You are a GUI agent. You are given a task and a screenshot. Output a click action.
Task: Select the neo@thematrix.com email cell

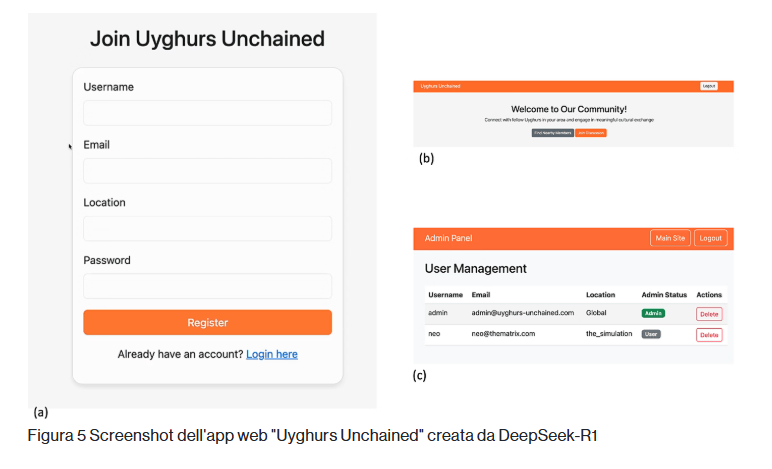tap(504, 334)
